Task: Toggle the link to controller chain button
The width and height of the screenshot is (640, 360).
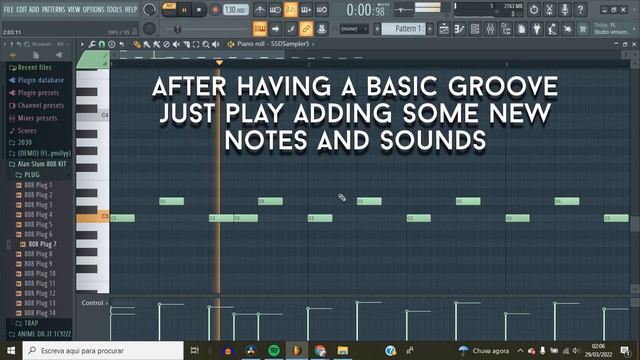Action: (306, 29)
